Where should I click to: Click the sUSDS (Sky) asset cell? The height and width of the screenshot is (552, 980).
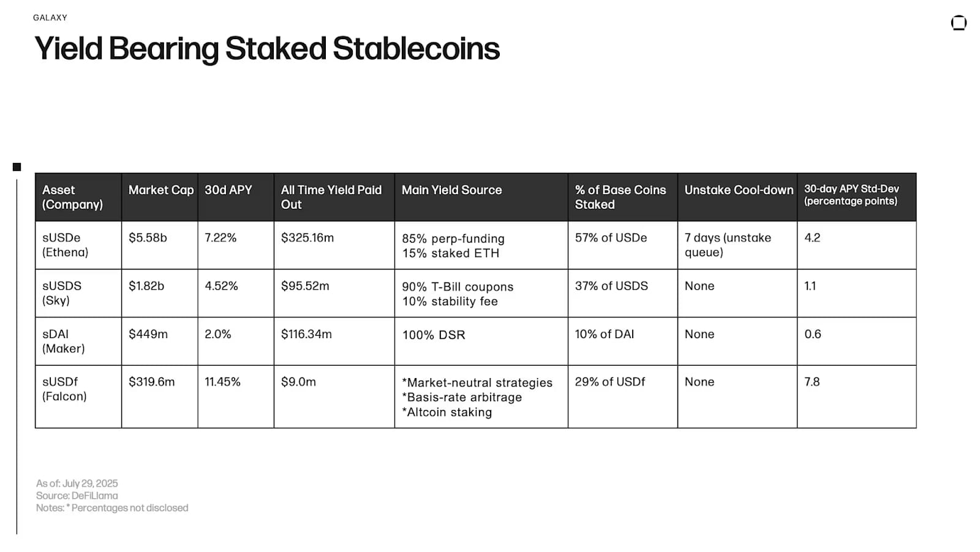click(62, 293)
